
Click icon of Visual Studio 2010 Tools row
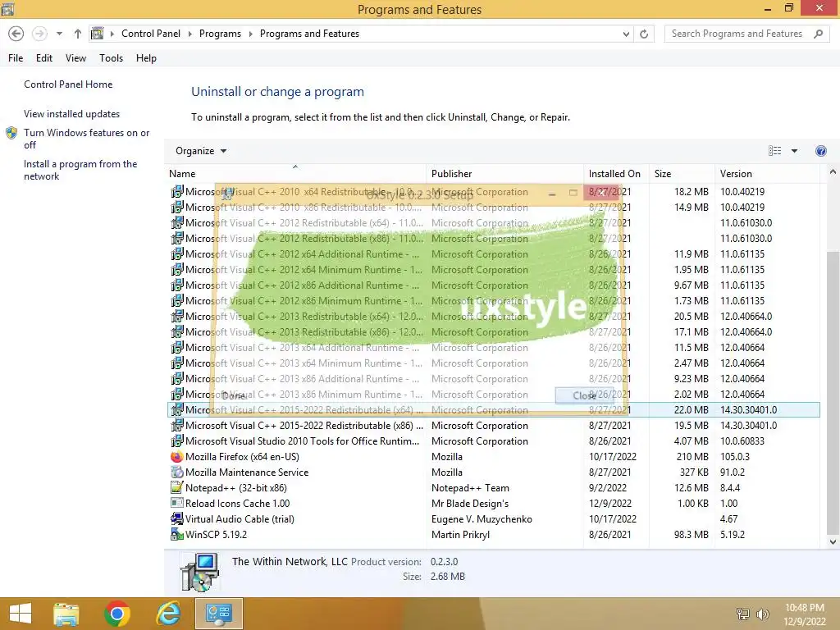[x=177, y=441]
